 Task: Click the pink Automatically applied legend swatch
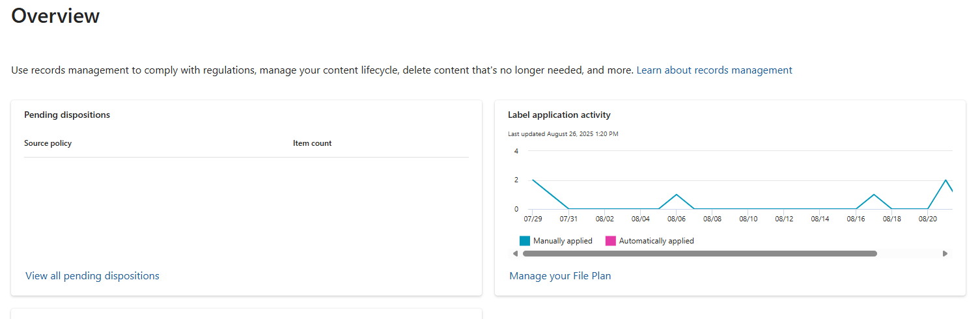[611, 241]
